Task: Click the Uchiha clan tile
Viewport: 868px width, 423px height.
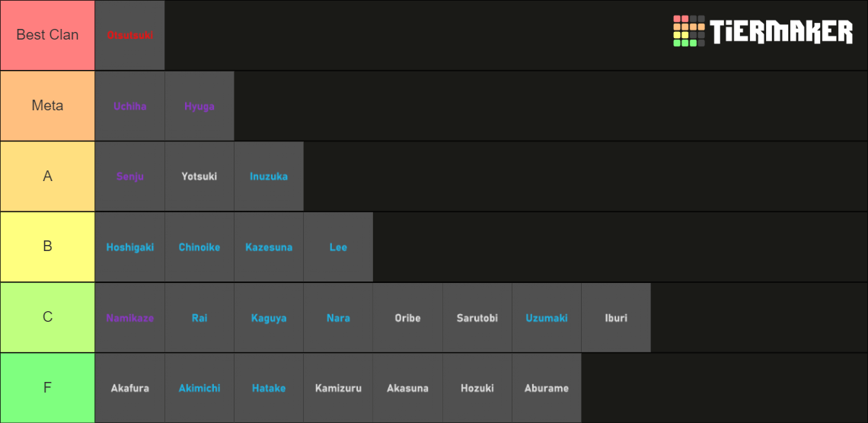Action: click(129, 107)
